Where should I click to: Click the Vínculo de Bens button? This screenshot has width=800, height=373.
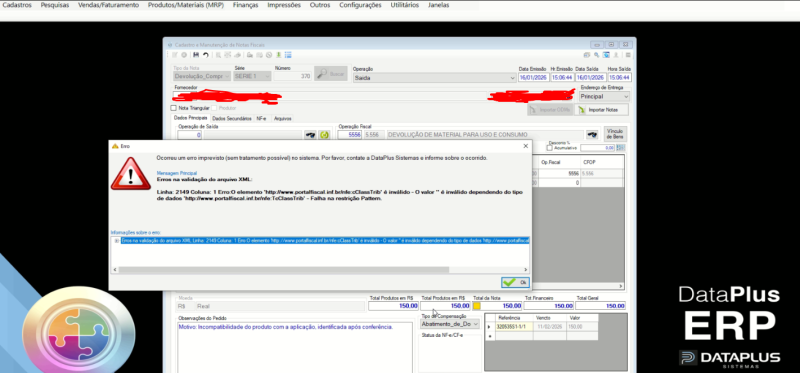(615, 134)
